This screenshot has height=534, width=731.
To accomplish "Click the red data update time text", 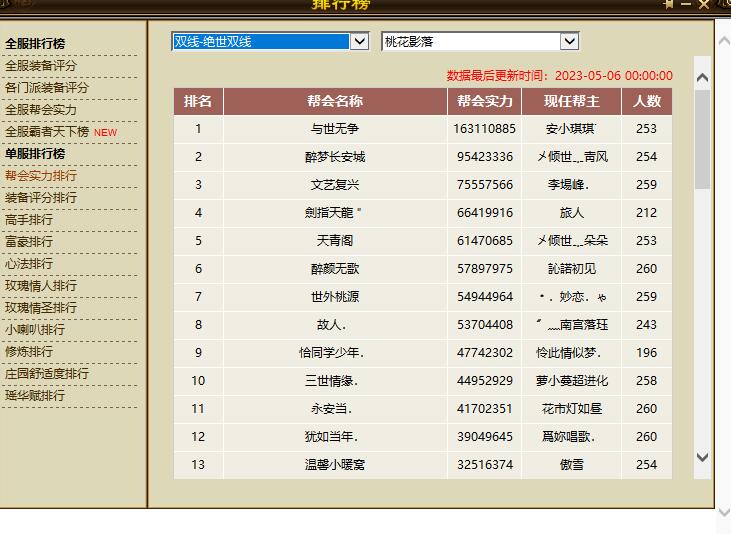I will [x=559, y=76].
